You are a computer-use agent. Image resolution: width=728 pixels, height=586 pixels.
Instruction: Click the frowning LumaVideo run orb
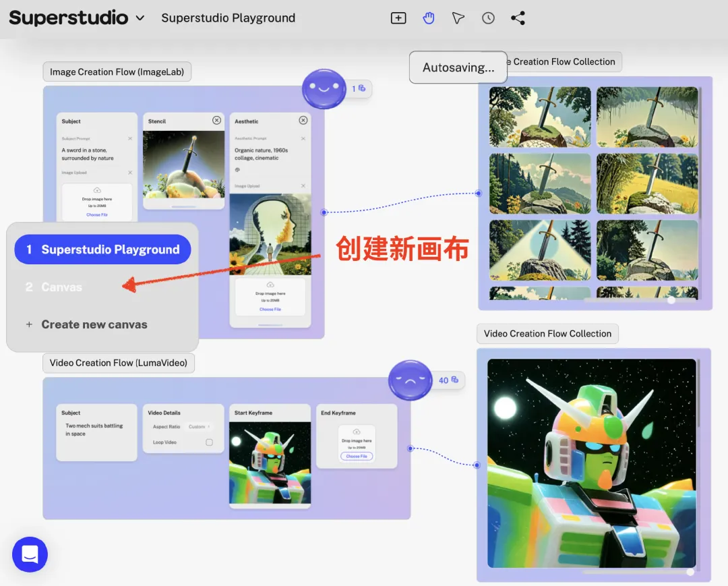click(410, 380)
